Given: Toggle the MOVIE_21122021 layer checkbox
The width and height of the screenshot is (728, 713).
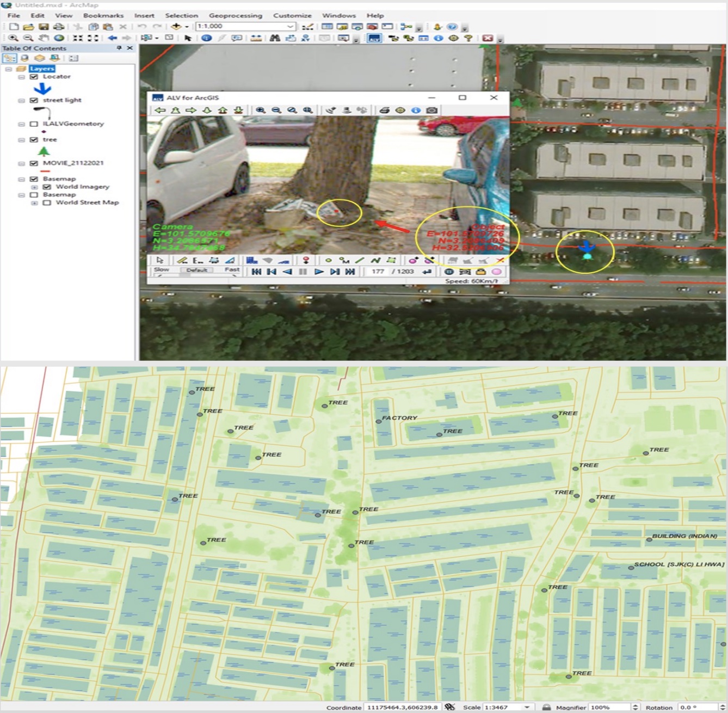Looking at the screenshot, I should click(34, 163).
